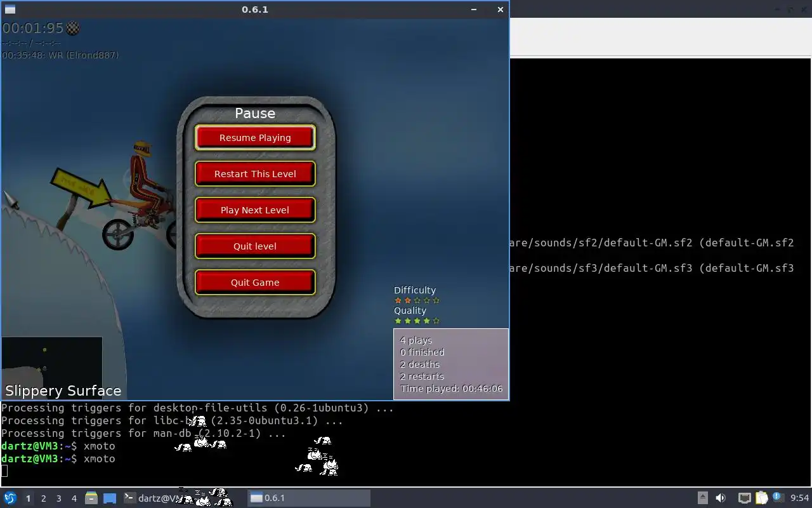Open the clipboard manager tray icon
This screenshot has height=508, width=812.
(x=761, y=498)
